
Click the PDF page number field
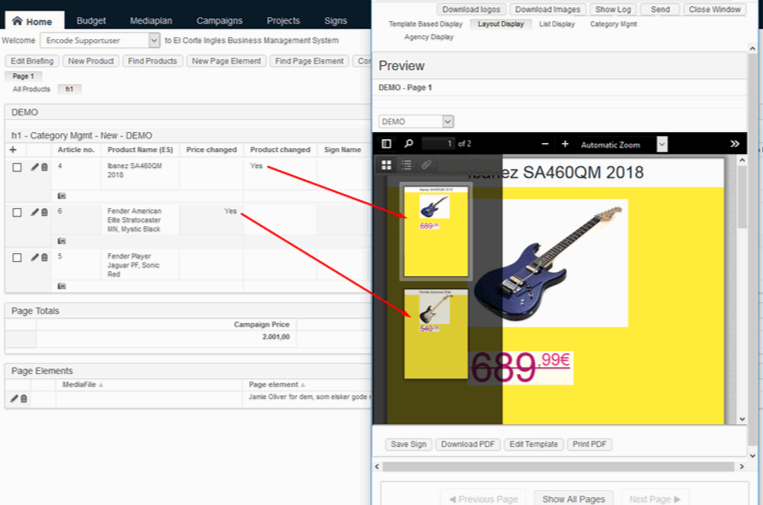tap(437, 144)
